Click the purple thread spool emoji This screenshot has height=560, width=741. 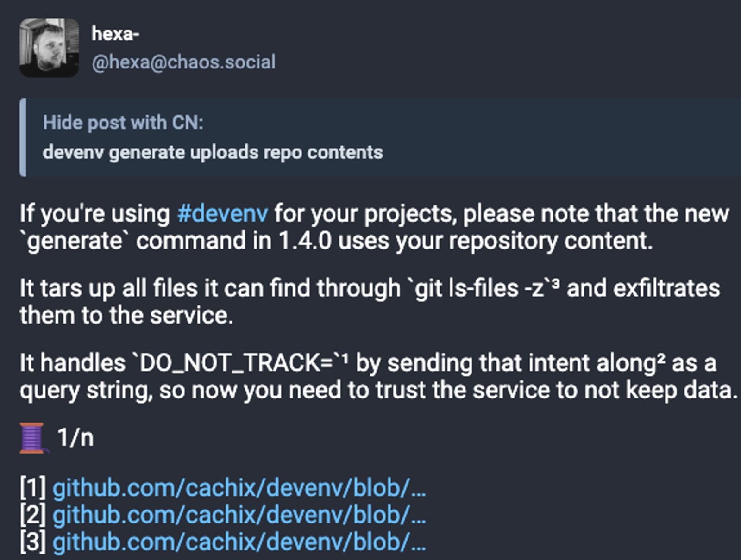coord(33,437)
